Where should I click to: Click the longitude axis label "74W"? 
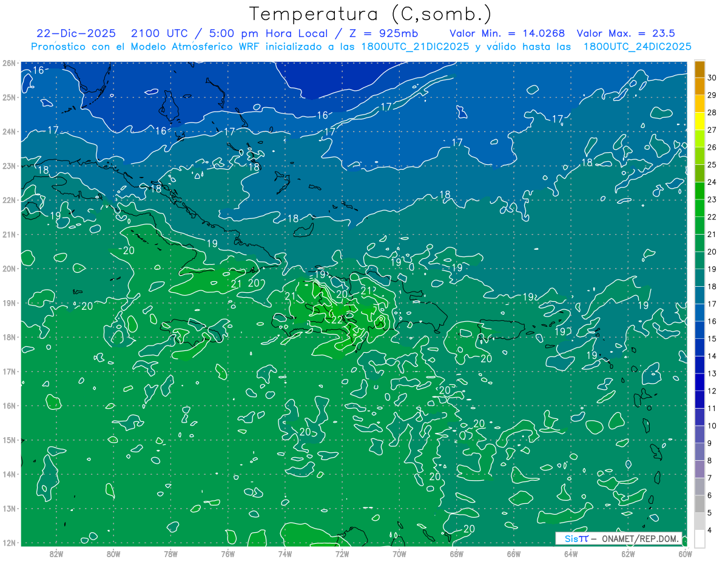coord(285,553)
